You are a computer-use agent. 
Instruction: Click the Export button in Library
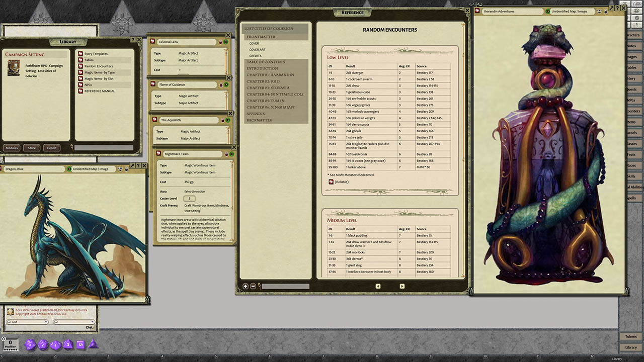click(51, 148)
